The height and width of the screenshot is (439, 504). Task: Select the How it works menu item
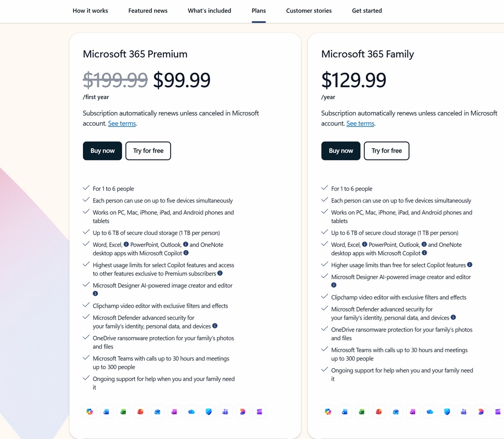click(x=90, y=11)
